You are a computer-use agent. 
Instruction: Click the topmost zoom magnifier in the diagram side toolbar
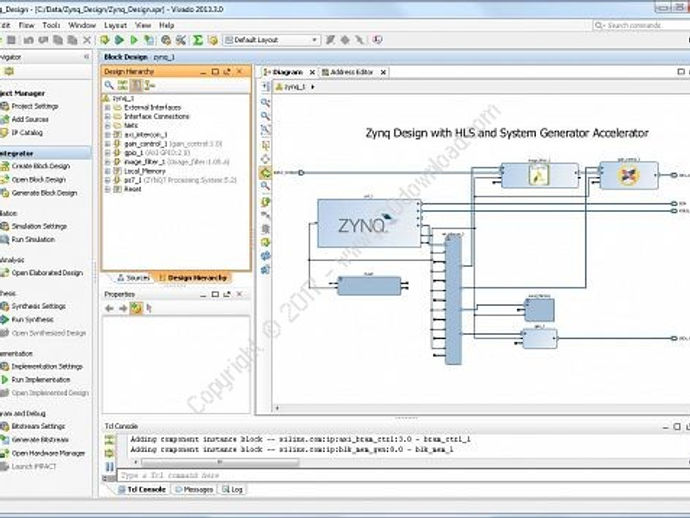click(x=265, y=103)
